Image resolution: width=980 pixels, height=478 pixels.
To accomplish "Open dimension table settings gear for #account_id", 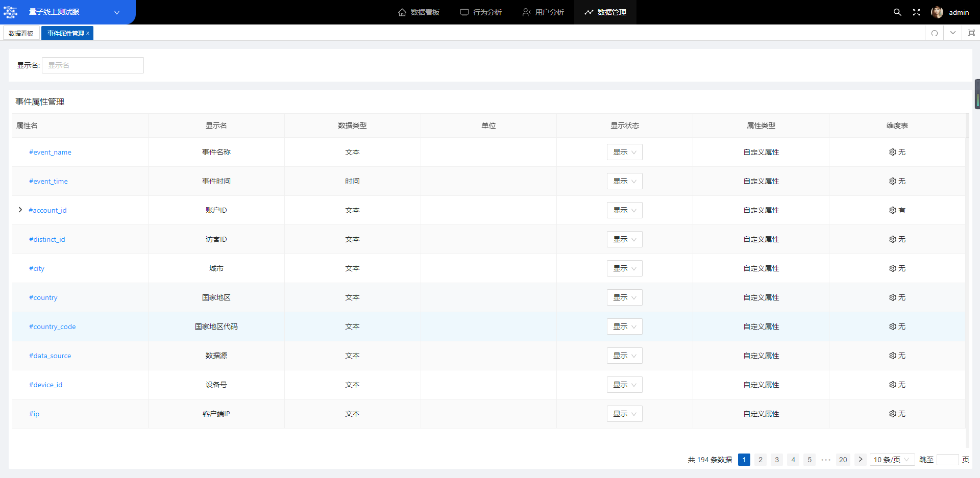I will pos(892,210).
